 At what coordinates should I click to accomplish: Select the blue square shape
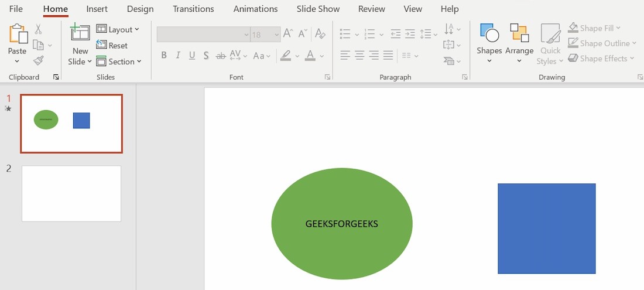click(x=547, y=228)
